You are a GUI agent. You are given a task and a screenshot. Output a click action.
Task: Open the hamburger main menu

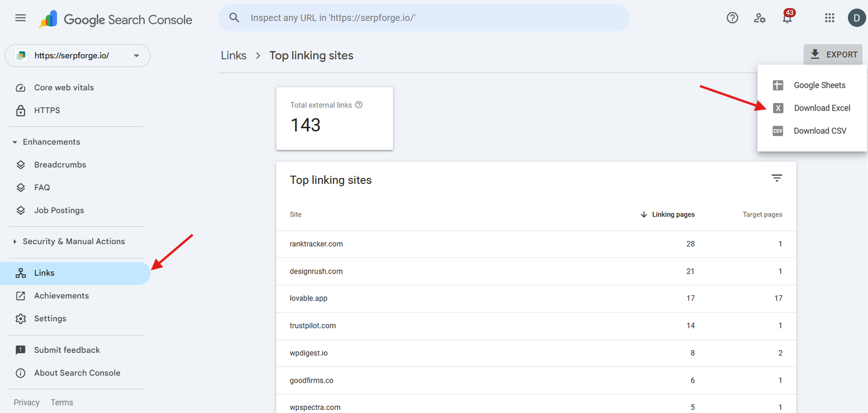(x=21, y=18)
